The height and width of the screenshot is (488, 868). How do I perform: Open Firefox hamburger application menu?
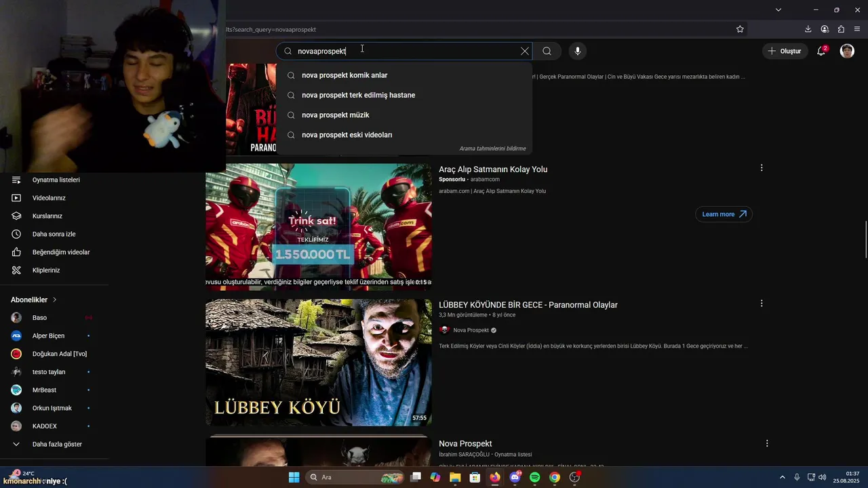click(857, 29)
